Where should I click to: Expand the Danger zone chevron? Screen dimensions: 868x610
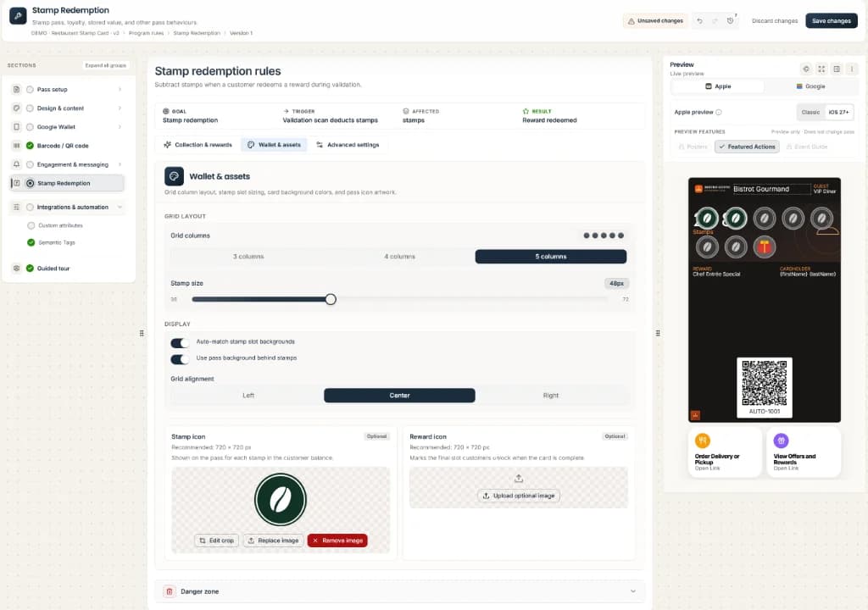pyautogui.click(x=632, y=591)
